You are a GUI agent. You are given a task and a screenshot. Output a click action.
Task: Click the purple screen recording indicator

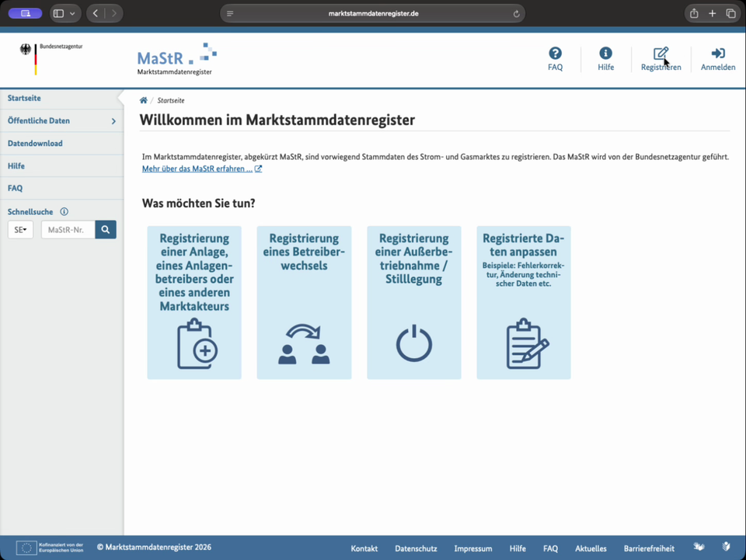pyautogui.click(x=25, y=13)
